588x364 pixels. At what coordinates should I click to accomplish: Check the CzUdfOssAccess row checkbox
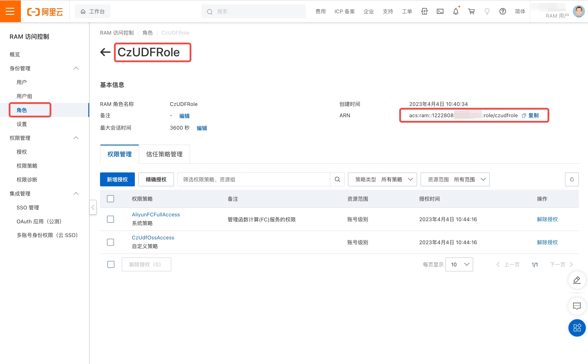(x=110, y=242)
